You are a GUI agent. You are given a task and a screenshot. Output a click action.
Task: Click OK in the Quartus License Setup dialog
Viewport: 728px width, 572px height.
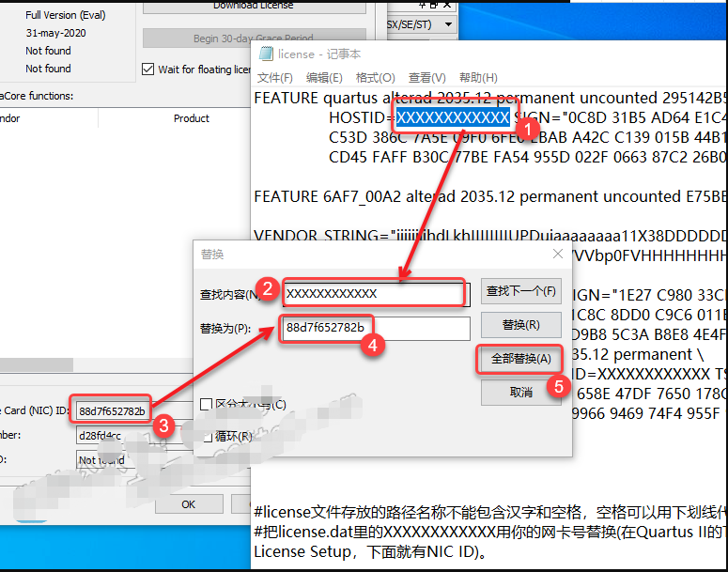[189, 504]
